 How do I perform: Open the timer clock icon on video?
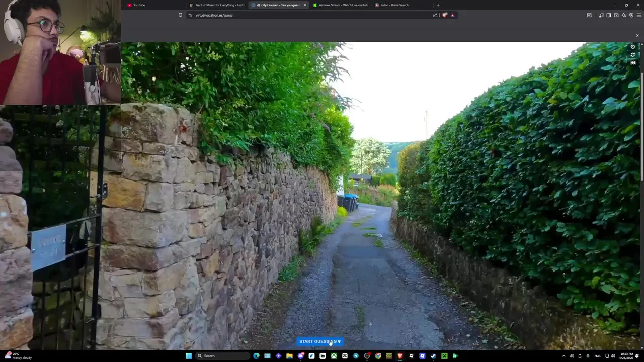(x=633, y=47)
